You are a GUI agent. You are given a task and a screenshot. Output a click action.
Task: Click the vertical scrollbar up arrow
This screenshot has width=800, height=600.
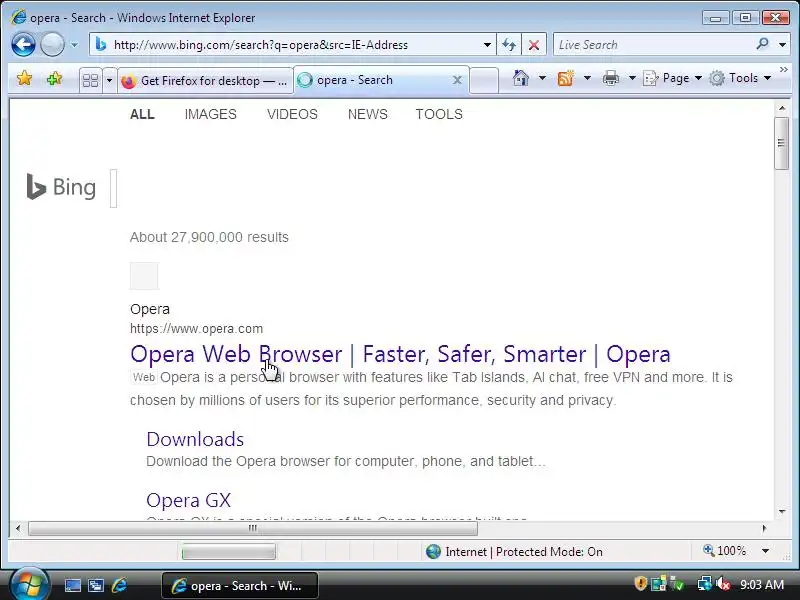(782, 108)
